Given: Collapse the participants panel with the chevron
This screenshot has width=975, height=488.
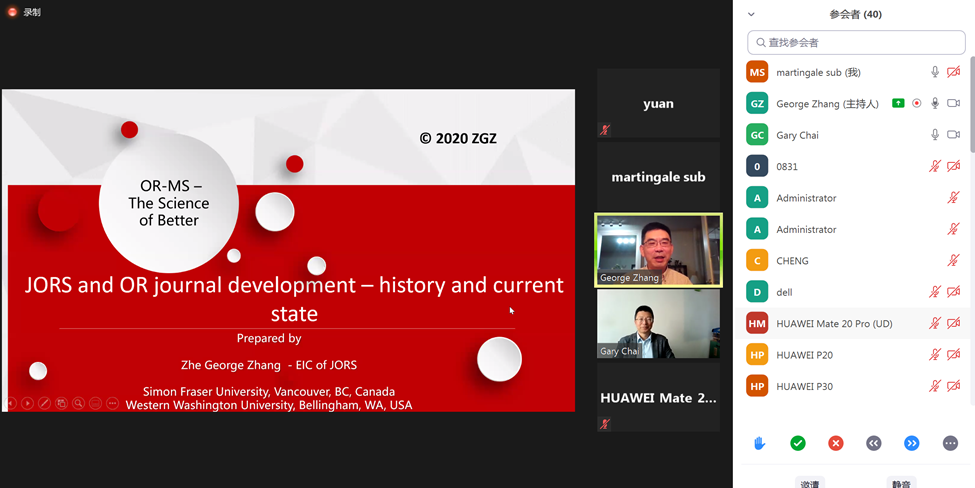Looking at the screenshot, I should click(x=751, y=14).
